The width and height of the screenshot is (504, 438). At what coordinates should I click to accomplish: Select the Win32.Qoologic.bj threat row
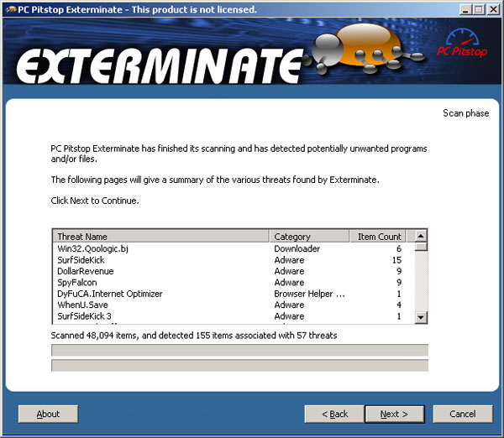[x=229, y=248]
